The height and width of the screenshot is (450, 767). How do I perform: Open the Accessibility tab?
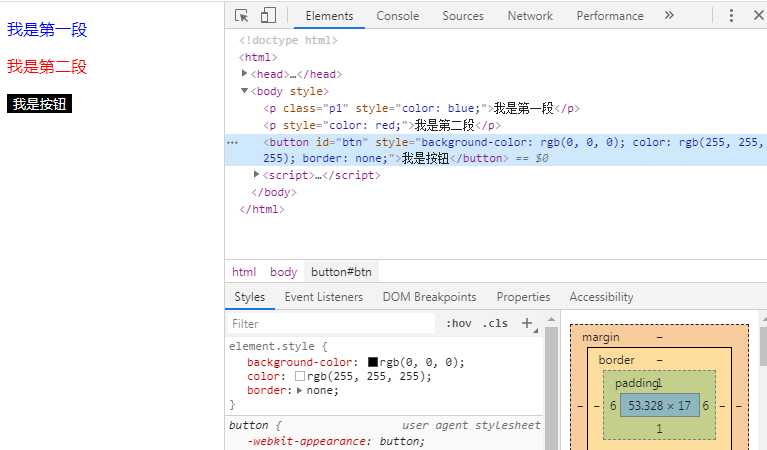click(x=601, y=297)
